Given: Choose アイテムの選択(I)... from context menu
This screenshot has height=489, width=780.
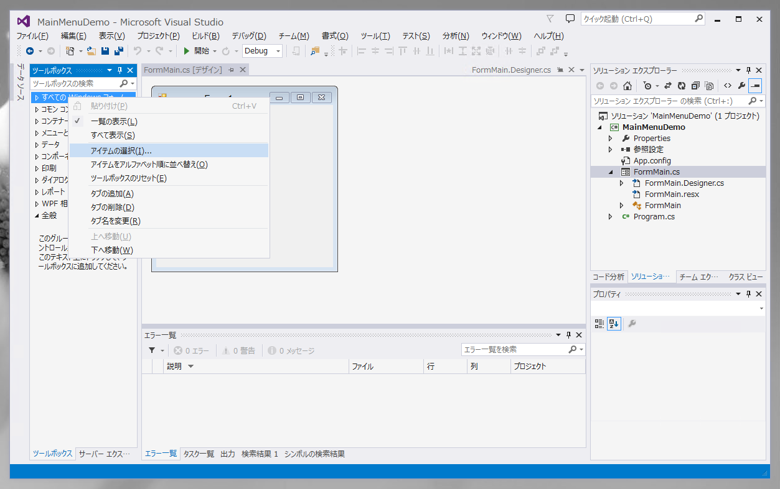Looking at the screenshot, I should (x=169, y=151).
